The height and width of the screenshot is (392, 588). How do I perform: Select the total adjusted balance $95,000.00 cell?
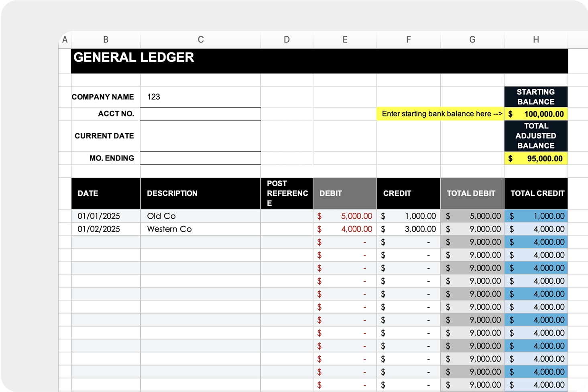pyautogui.click(x=536, y=158)
